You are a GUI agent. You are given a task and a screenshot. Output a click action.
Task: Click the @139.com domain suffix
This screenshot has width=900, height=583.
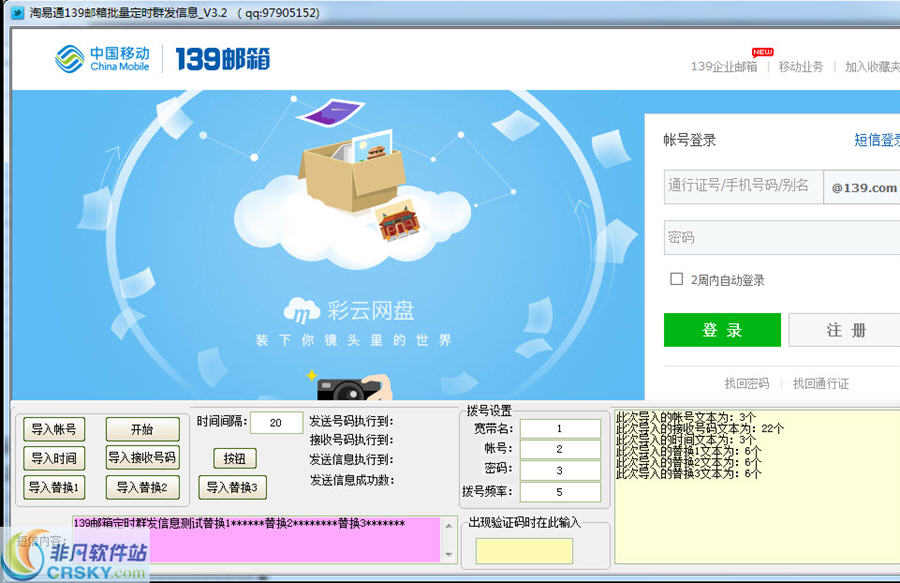863,188
